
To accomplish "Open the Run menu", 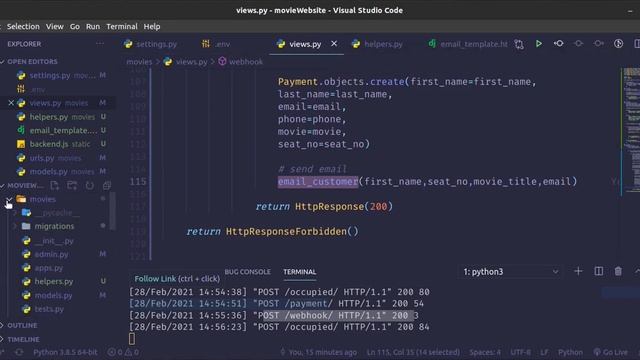I will coord(93,27).
